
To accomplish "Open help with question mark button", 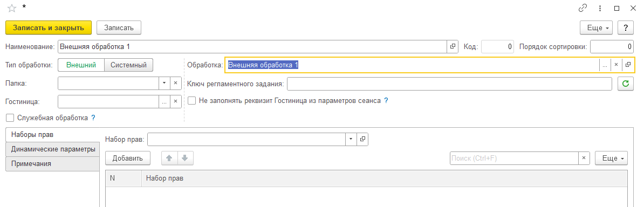I will 626,28.
